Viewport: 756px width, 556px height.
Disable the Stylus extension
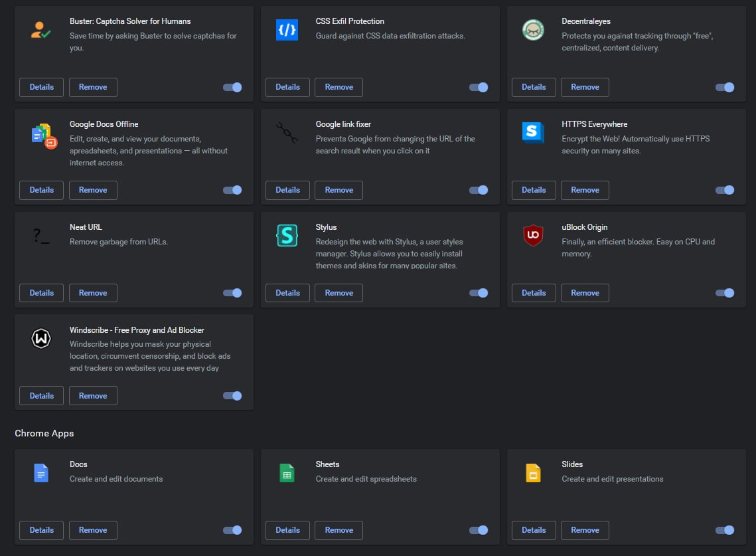(479, 293)
